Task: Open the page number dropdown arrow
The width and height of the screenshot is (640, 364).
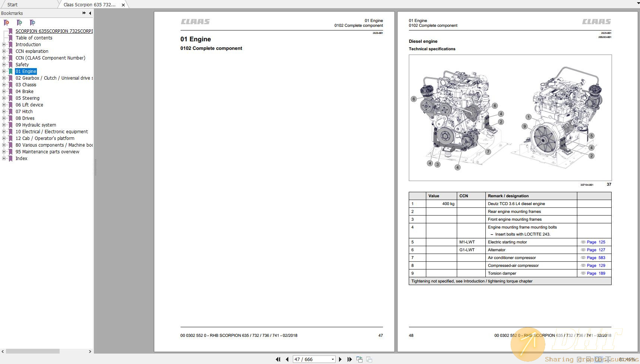Action: (x=333, y=359)
